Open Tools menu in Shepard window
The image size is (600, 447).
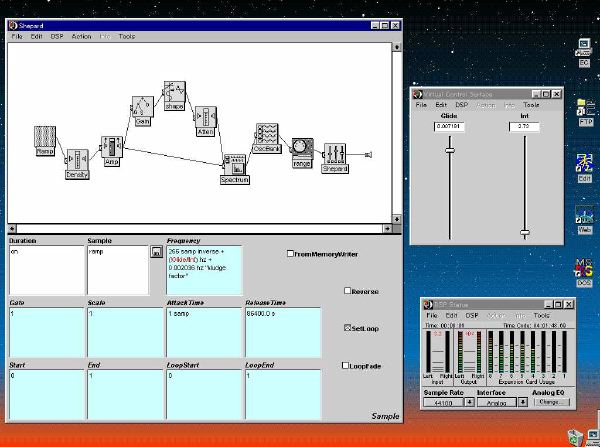pyautogui.click(x=127, y=36)
